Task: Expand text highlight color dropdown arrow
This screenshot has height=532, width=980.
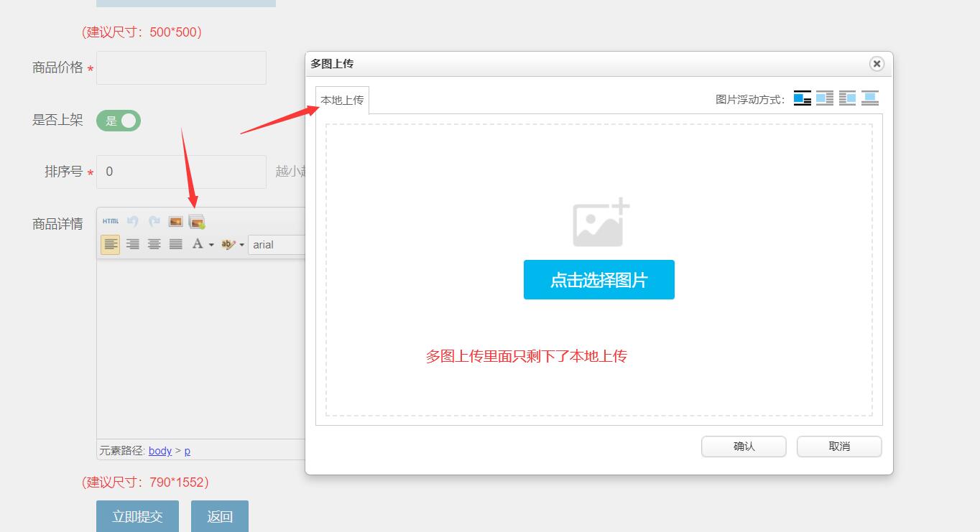Action: click(x=241, y=246)
